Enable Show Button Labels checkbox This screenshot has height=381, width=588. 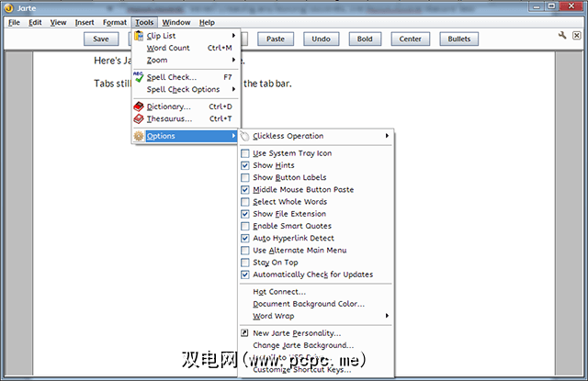(x=245, y=177)
